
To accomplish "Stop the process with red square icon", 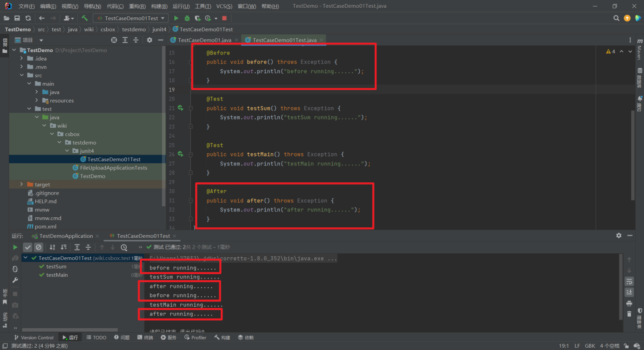I will [x=225, y=18].
